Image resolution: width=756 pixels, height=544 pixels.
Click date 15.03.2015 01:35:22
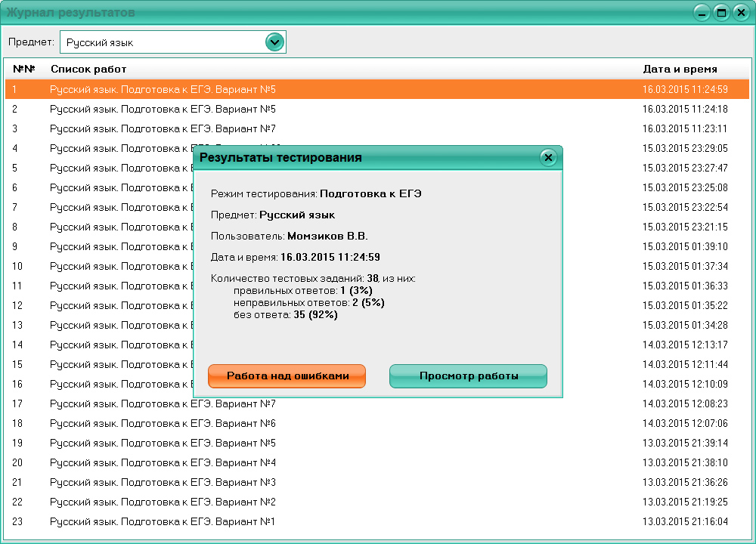click(685, 305)
